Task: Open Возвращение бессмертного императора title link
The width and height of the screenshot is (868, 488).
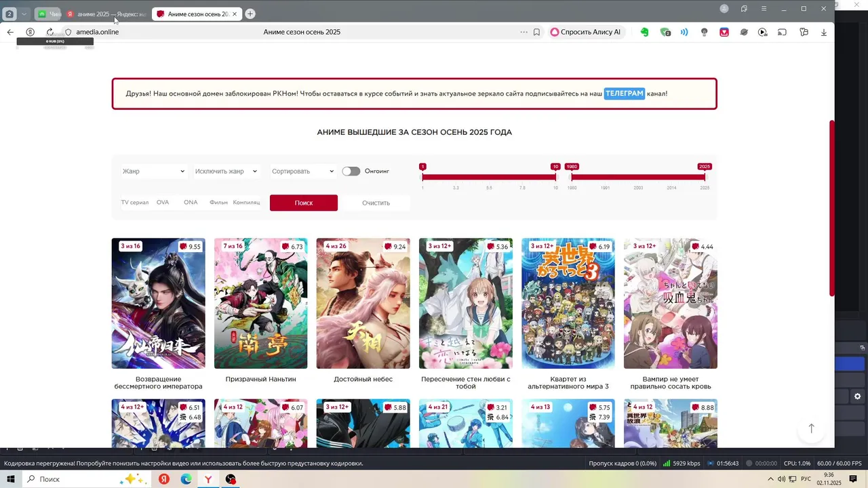Action: click(x=158, y=383)
